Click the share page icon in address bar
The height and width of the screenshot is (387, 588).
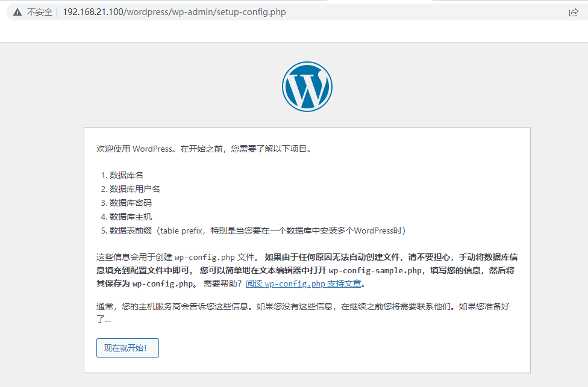point(574,13)
